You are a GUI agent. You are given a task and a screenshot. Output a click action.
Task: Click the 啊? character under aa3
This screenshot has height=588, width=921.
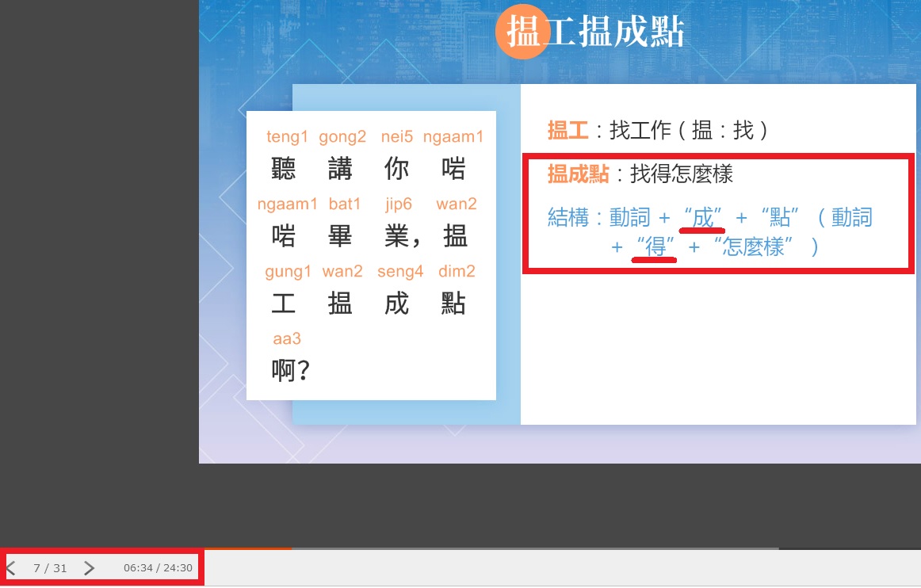(x=290, y=371)
